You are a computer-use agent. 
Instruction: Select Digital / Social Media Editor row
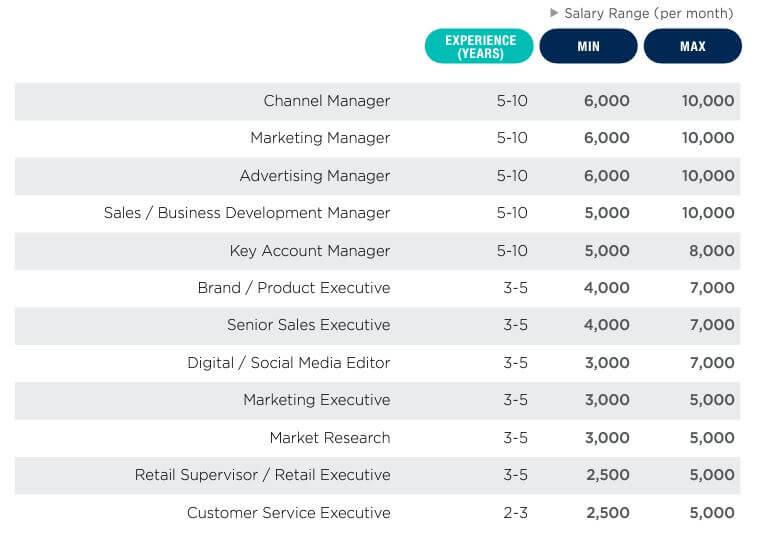288,363
